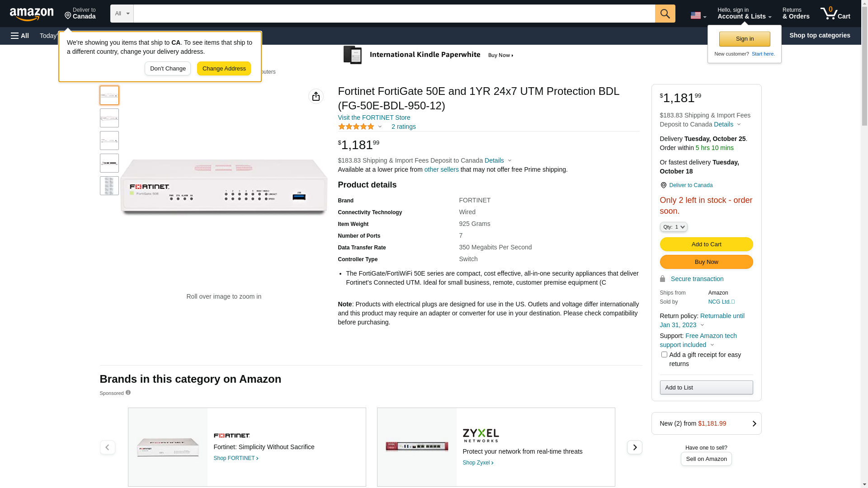Visit the FORTINET Store link

pyautogui.click(x=374, y=117)
